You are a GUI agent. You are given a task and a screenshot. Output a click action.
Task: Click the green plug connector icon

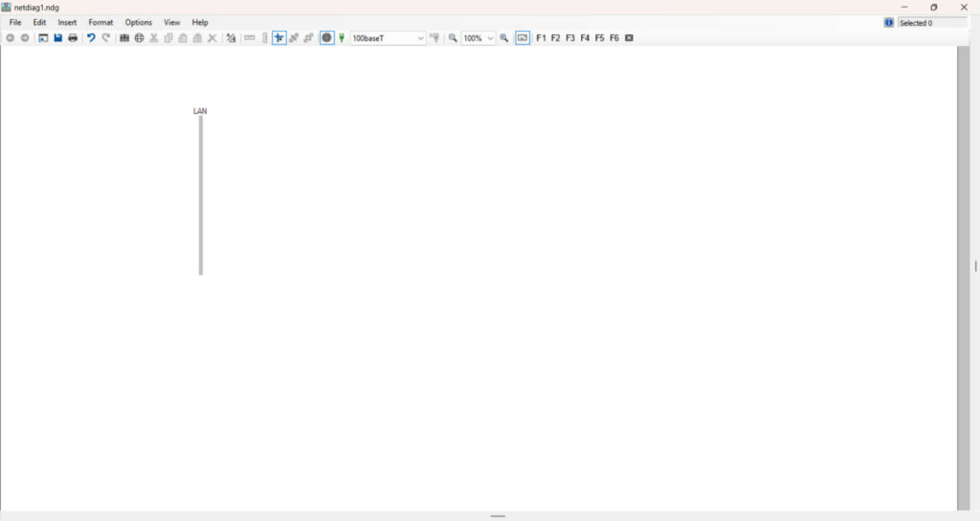tap(342, 38)
